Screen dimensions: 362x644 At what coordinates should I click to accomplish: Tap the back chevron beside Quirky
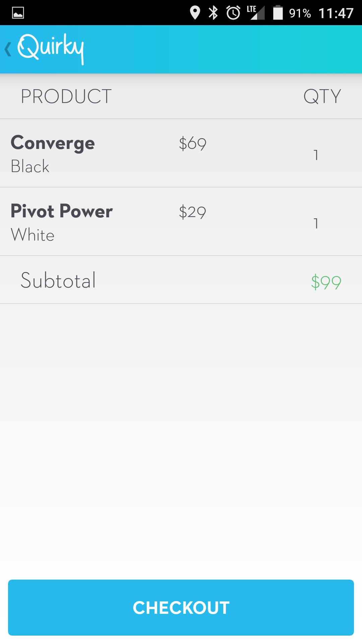coord(7,49)
